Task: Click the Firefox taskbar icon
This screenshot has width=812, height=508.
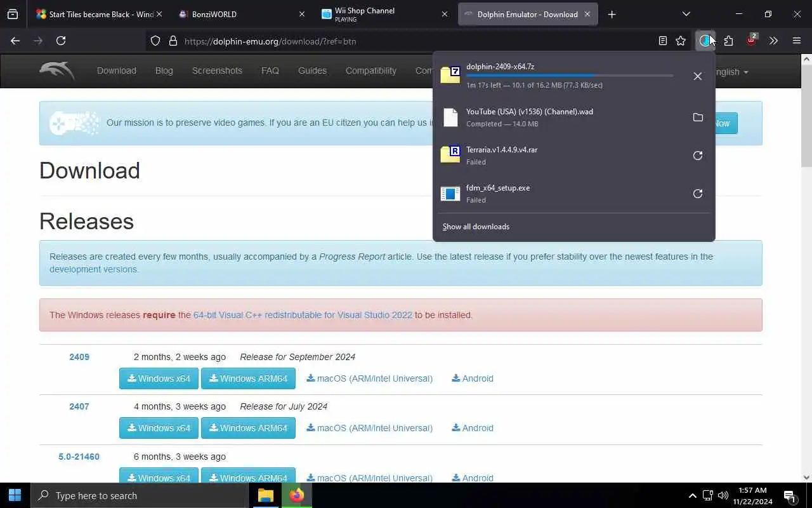Action: click(x=297, y=495)
